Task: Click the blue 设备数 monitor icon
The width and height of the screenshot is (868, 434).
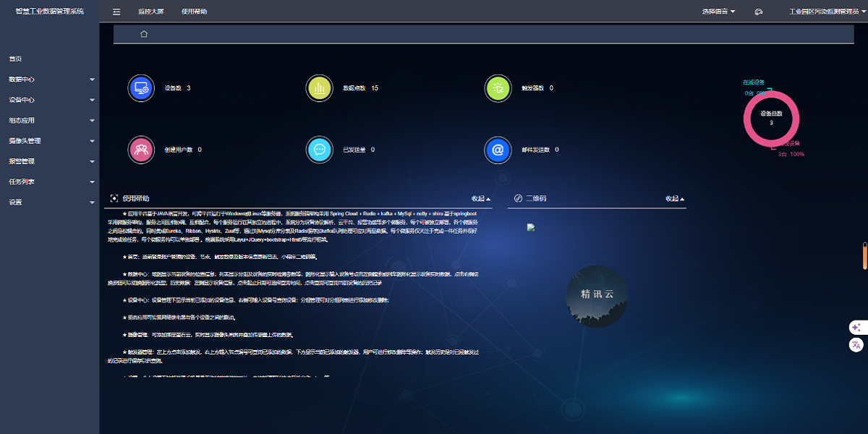Action: coord(140,88)
